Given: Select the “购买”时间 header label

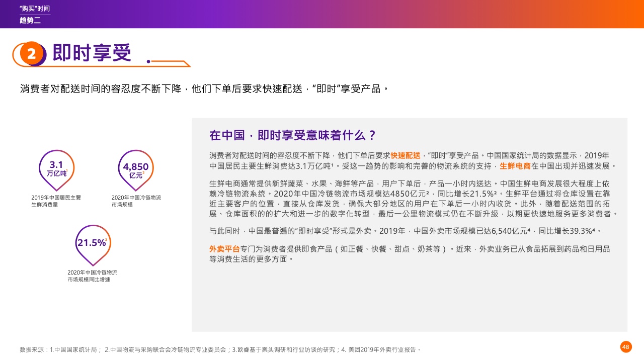Looking at the screenshot, I should tap(34, 9).
